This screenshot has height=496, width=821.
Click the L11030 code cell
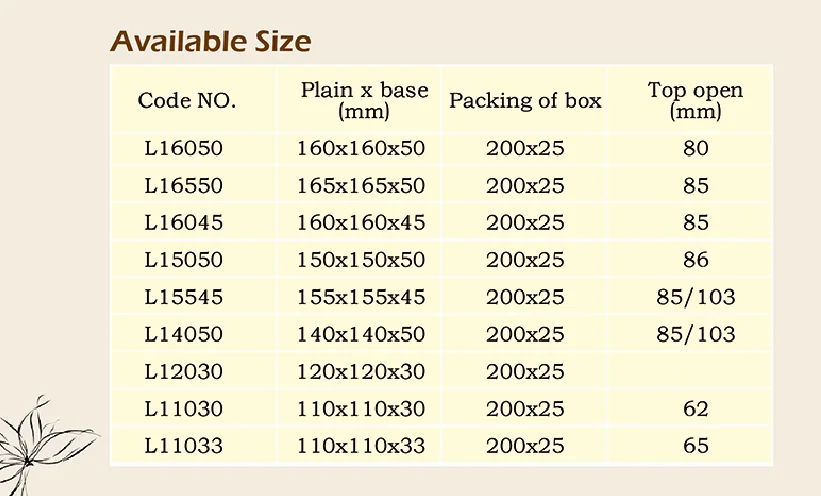[x=183, y=408]
